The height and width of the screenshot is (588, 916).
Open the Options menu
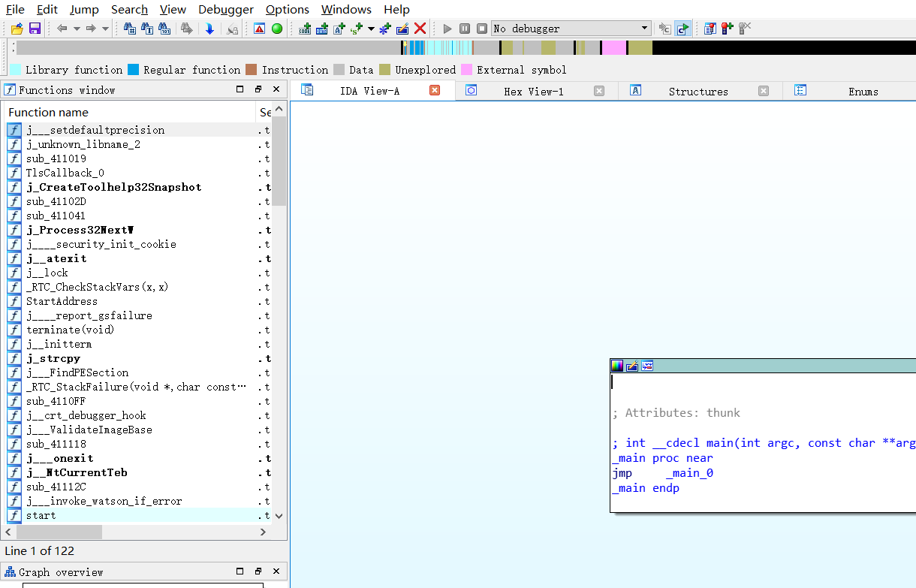point(288,9)
